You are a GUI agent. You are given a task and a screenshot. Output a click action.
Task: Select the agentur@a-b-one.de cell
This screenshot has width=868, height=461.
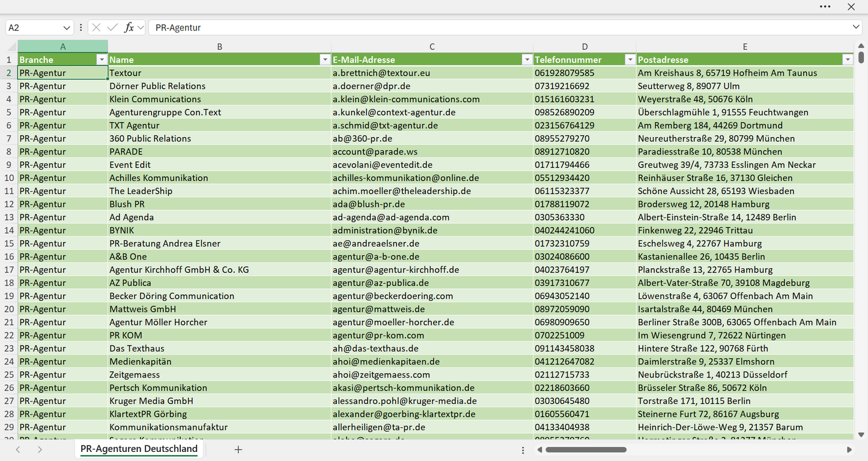pyautogui.click(x=432, y=257)
